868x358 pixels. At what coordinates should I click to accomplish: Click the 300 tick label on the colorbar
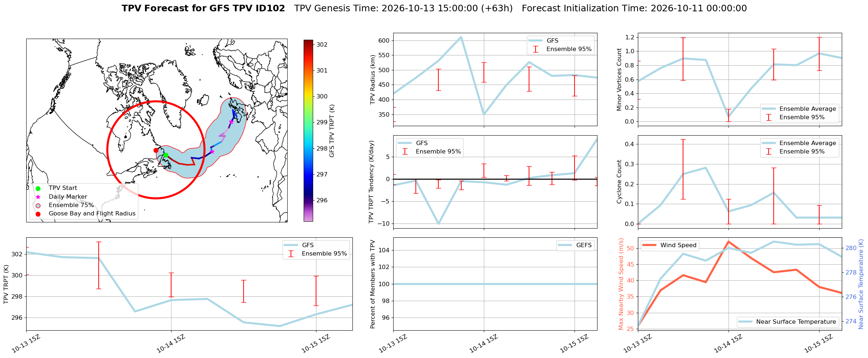(x=322, y=97)
